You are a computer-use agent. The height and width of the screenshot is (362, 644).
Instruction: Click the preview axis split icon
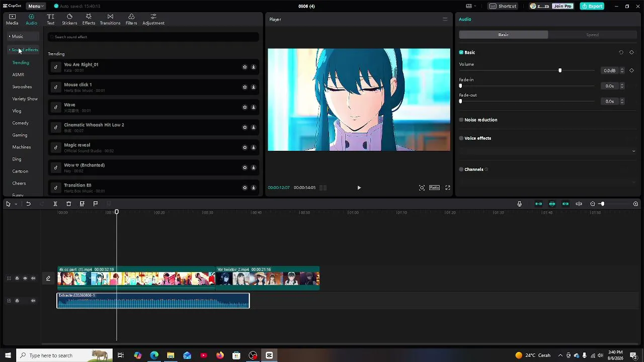(x=579, y=204)
